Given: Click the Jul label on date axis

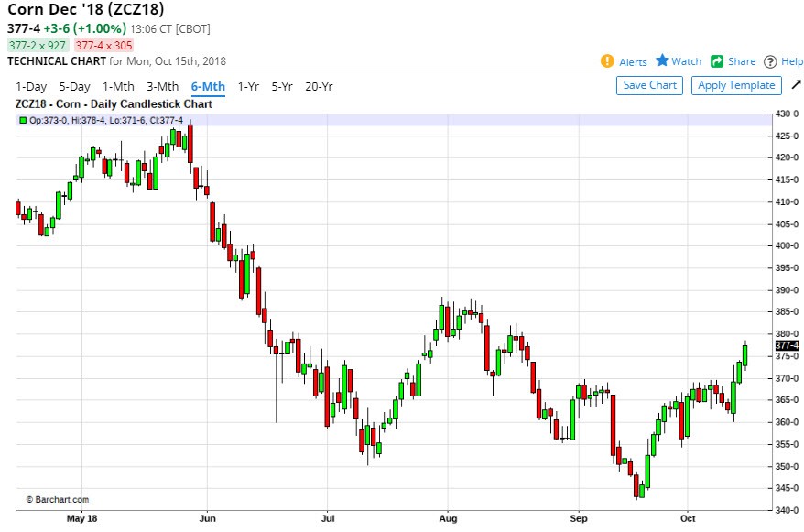Looking at the screenshot, I should 328,518.
